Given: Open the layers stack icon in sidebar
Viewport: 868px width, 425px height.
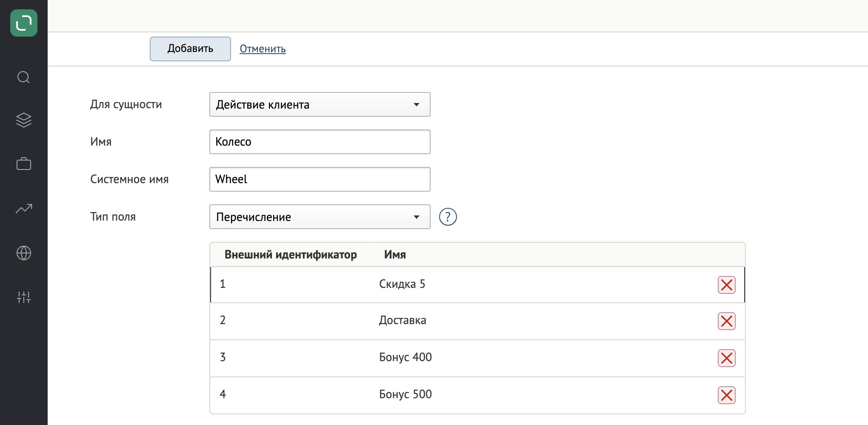Looking at the screenshot, I should 24,120.
